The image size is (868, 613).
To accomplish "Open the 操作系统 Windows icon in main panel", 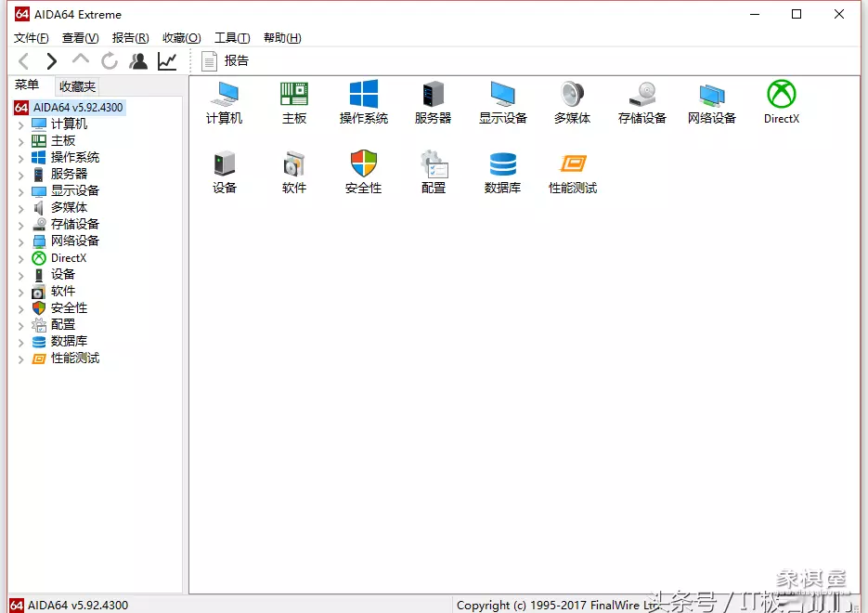I will 364,102.
